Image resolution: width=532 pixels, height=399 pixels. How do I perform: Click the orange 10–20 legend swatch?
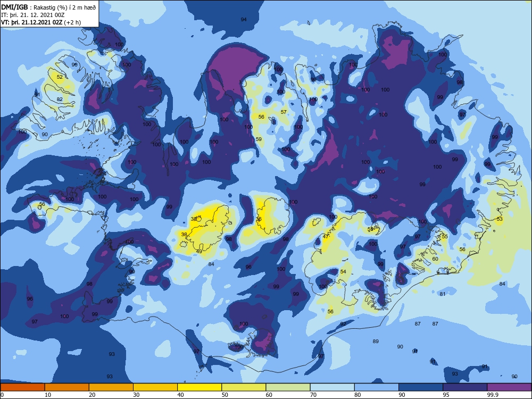coord(67,387)
